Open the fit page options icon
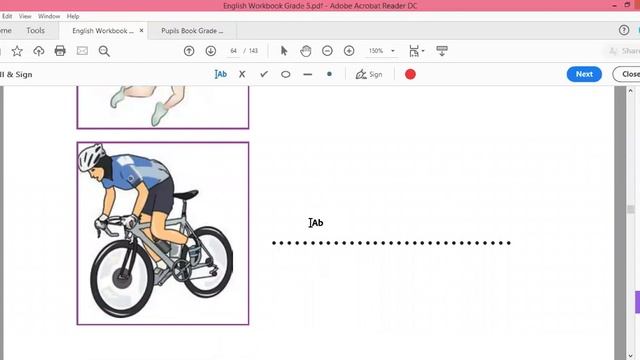 (x=414, y=51)
